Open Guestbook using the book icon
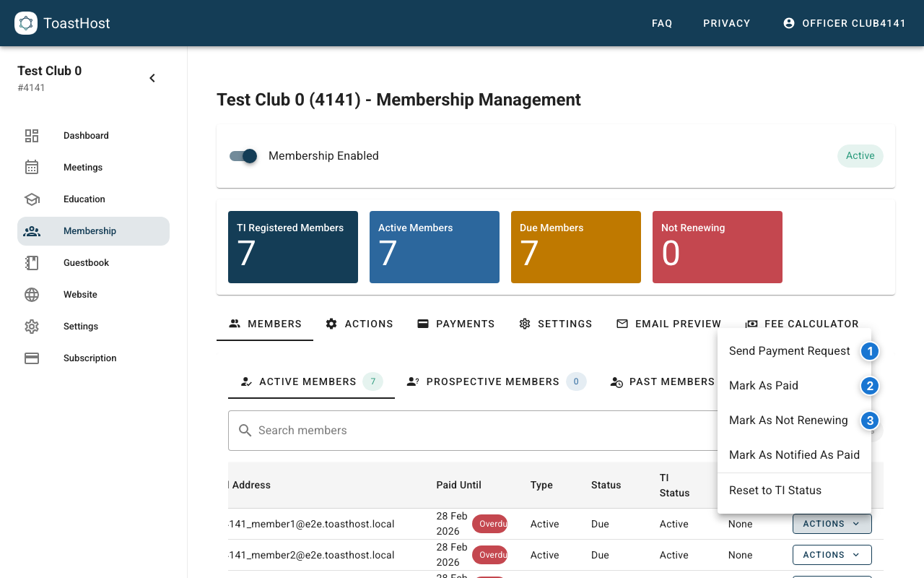This screenshot has width=924, height=578. click(x=32, y=262)
